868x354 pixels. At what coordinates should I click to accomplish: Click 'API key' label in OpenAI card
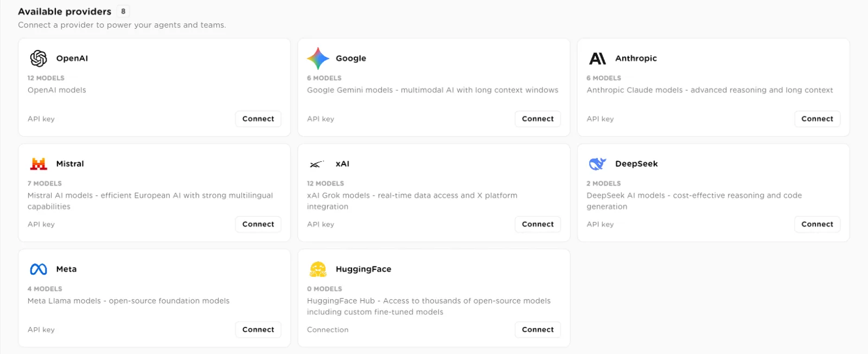coord(41,119)
